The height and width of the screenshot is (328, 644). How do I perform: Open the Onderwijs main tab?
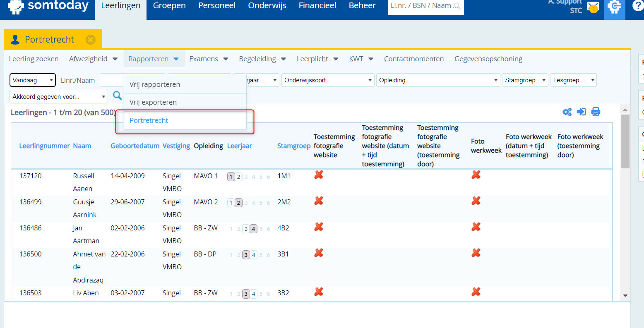[x=267, y=6]
